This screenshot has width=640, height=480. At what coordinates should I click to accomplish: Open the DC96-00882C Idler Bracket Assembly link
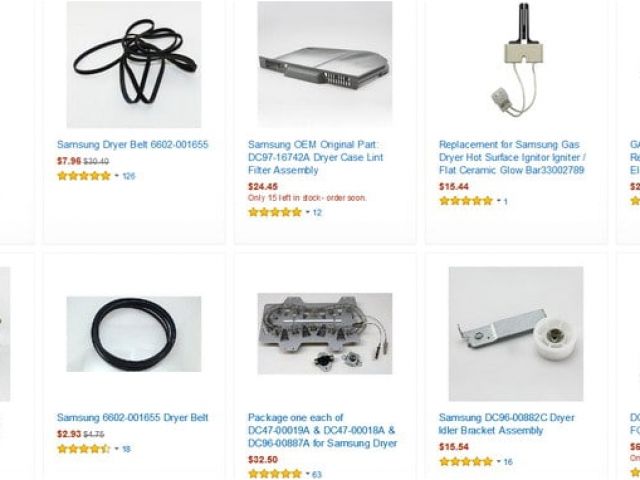coord(507,424)
